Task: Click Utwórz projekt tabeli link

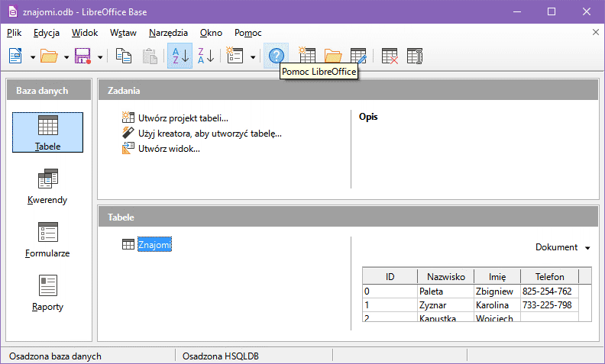Action: [x=183, y=118]
